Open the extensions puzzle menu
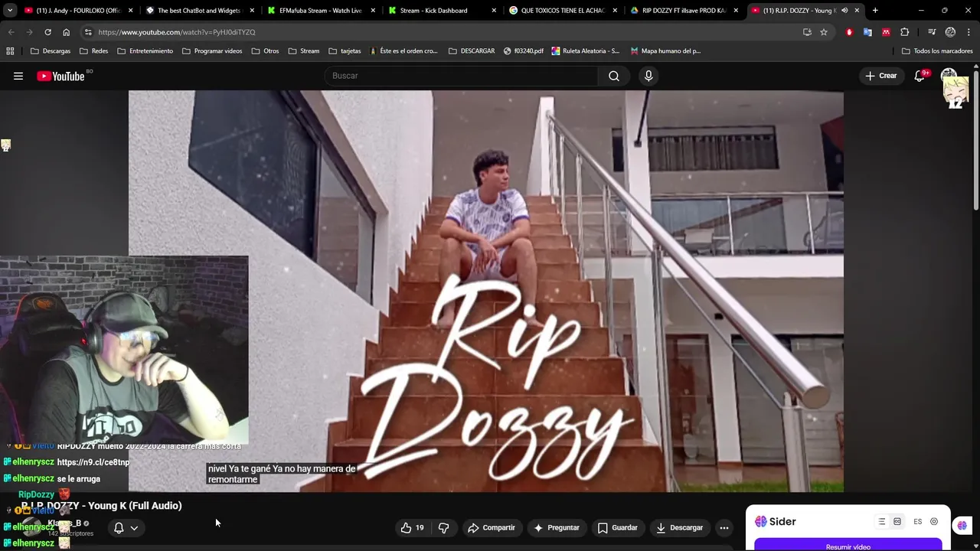The height and width of the screenshot is (551, 980). [905, 32]
